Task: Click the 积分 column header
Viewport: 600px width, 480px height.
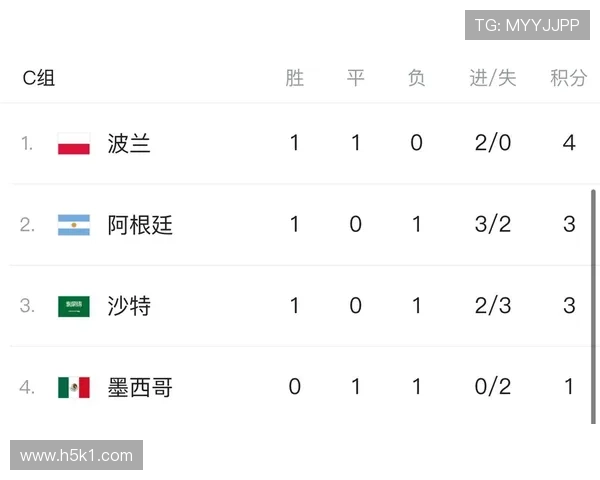Action: [569, 78]
